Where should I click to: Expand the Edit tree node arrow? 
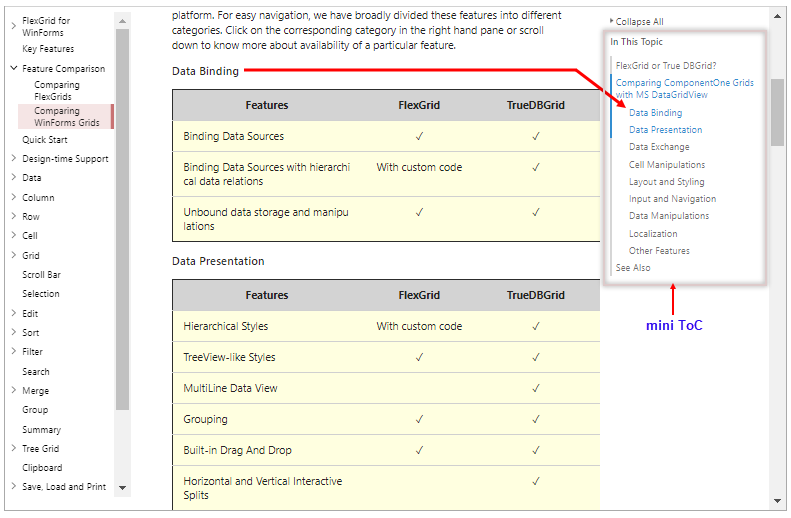click(14, 313)
